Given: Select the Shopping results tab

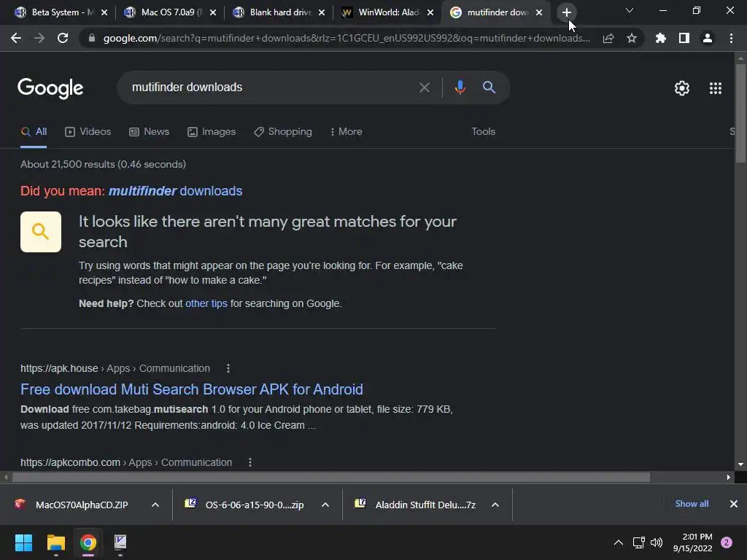Looking at the screenshot, I should pyautogui.click(x=283, y=131).
